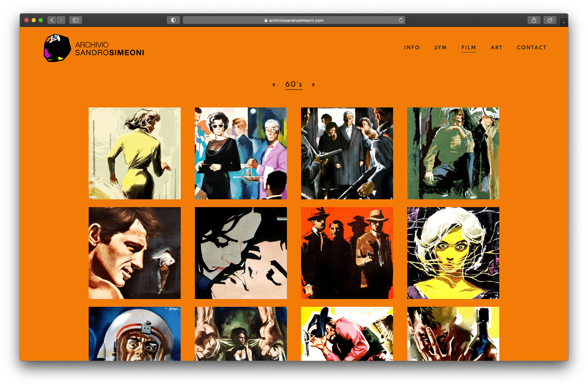The image size is (588, 387).
Task: Open the INFO menu item
Action: 412,48
